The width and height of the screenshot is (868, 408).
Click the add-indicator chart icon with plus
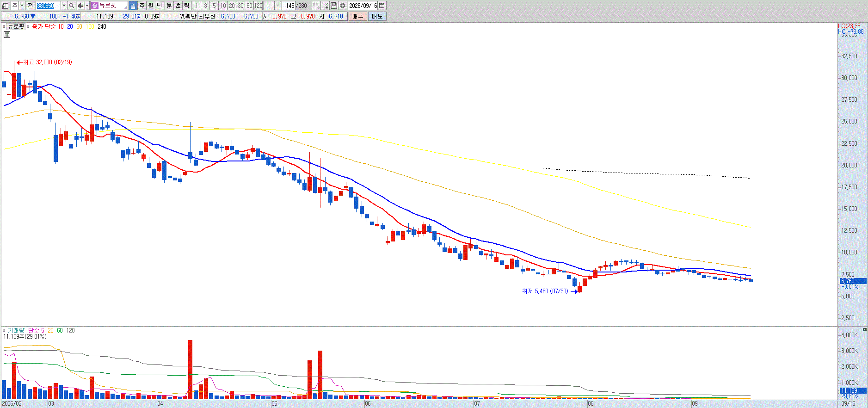(x=325, y=6)
